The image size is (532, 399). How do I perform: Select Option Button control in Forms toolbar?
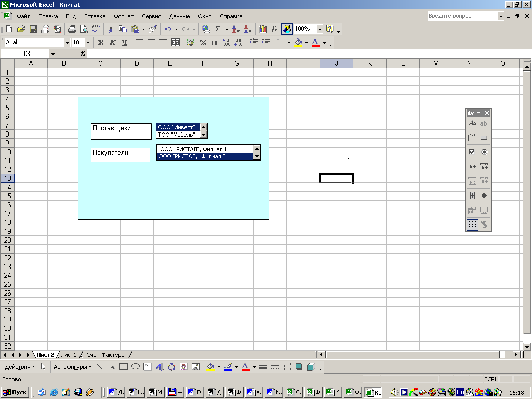(x=484, y=152)
